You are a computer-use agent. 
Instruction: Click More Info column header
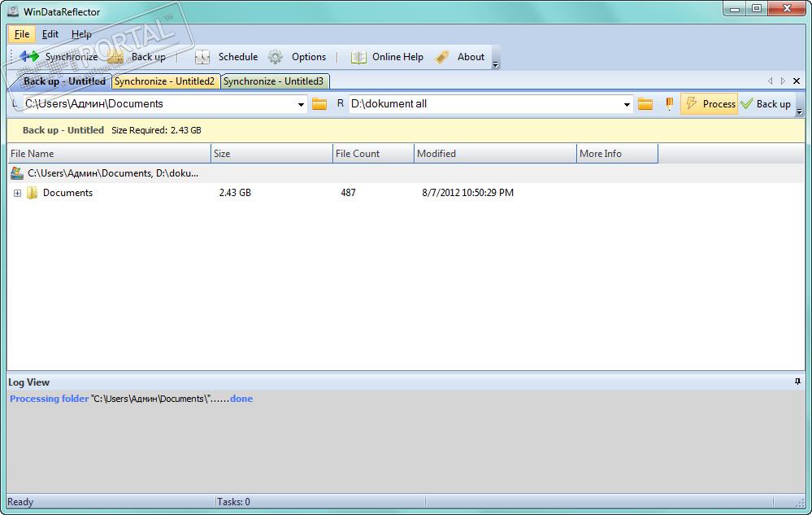pos(617,154)
